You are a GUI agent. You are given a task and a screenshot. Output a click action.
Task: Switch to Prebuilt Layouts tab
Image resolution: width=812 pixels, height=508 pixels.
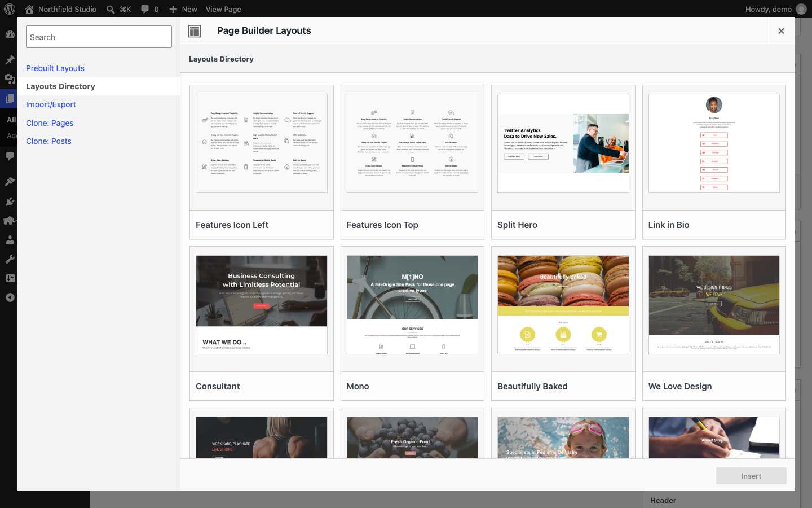coord(55,68)
